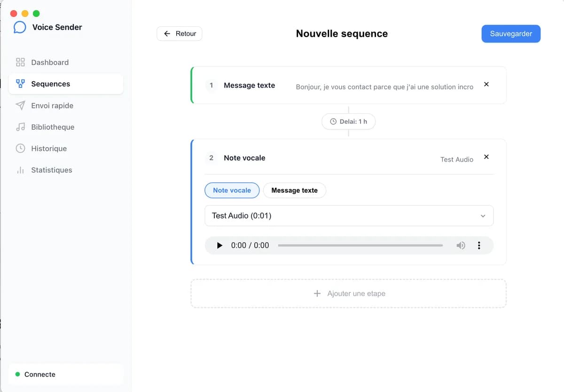564x392 pixels.
Task: Mute the voice note audio player
Action: 461,245
